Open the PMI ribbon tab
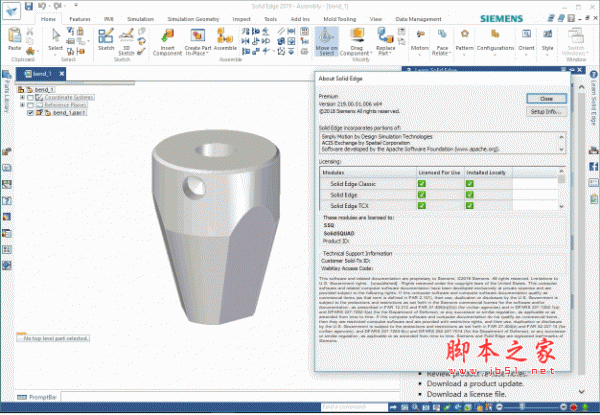 [x=108, y=19]
